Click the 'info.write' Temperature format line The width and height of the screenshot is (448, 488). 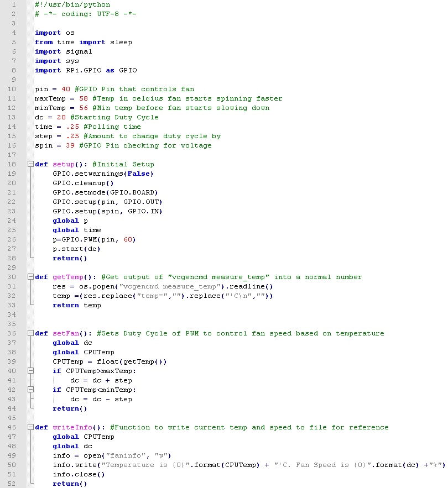pyautogui.click(x=249, y=465)
